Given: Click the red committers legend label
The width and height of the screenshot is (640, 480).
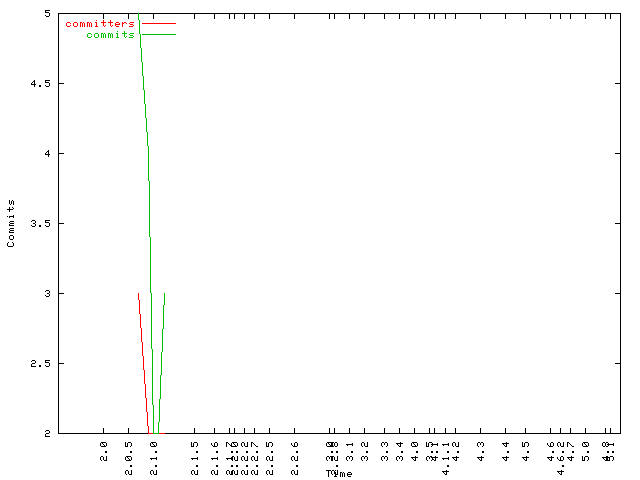Looking at the screenshot, I should point(100,23).
